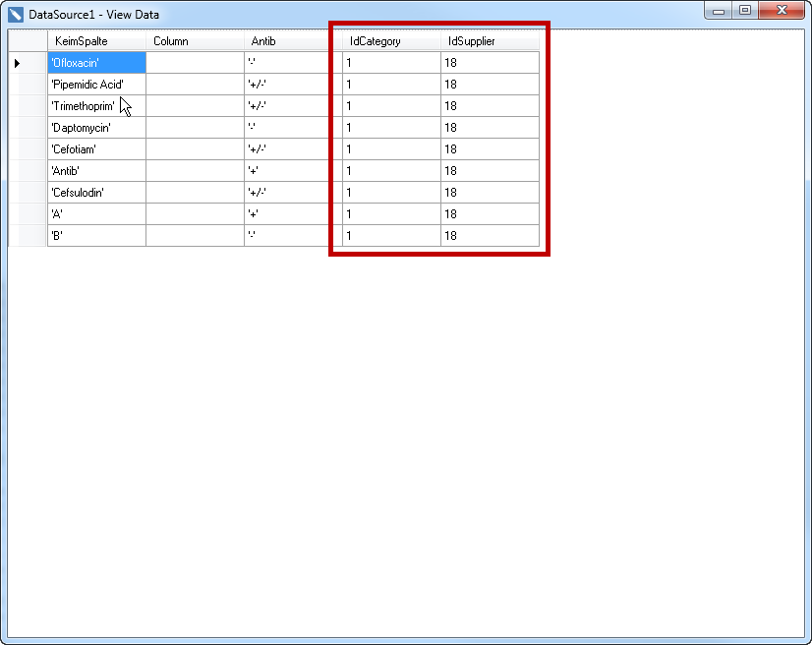Viewport: 812px width, 645px height.
Task: Click IdSupplier 18 in Pipemidic Acid row
Action: (x=491, y=85)
